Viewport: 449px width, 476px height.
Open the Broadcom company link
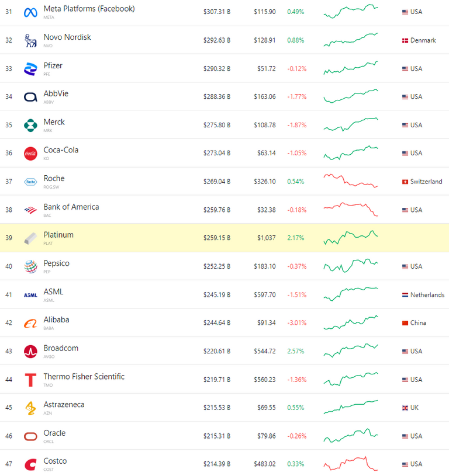61,348
